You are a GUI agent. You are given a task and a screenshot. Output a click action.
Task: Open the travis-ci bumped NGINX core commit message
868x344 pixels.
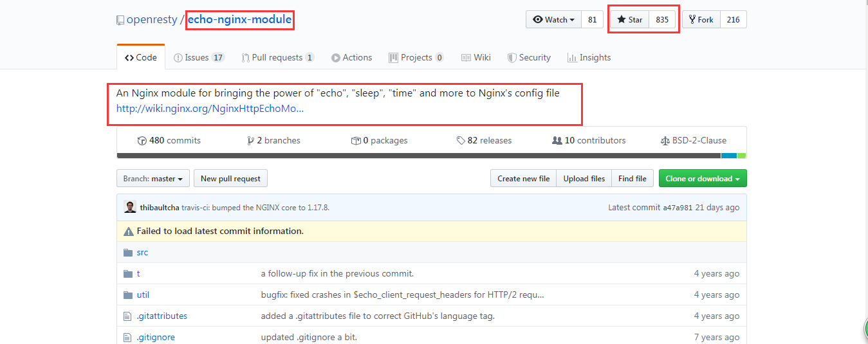click(255, 208)
